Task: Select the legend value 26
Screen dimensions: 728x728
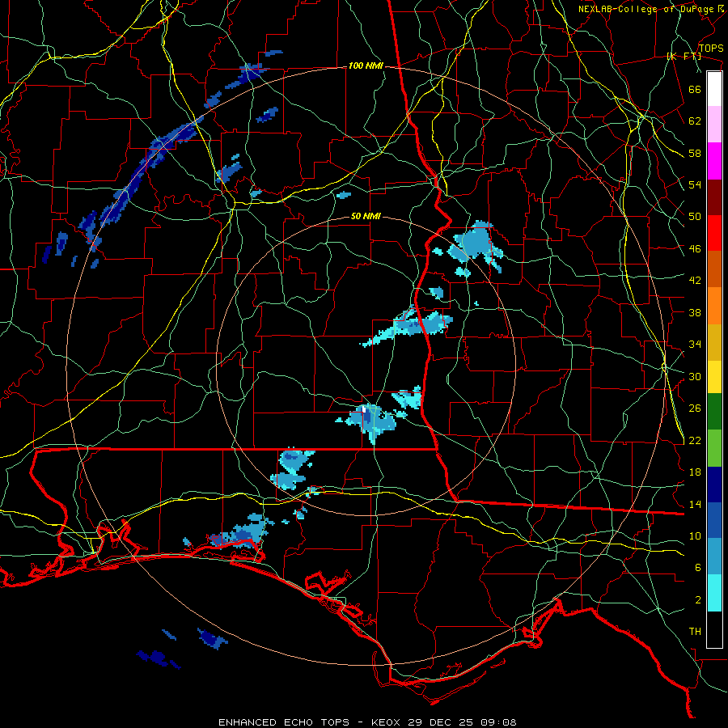Action: (x=695, y=408)
